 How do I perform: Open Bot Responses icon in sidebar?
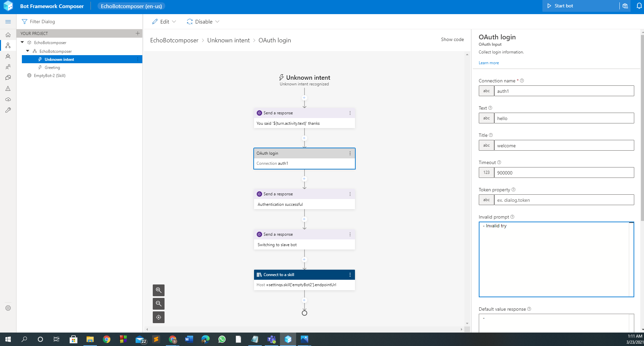click(x=8, y=56)
